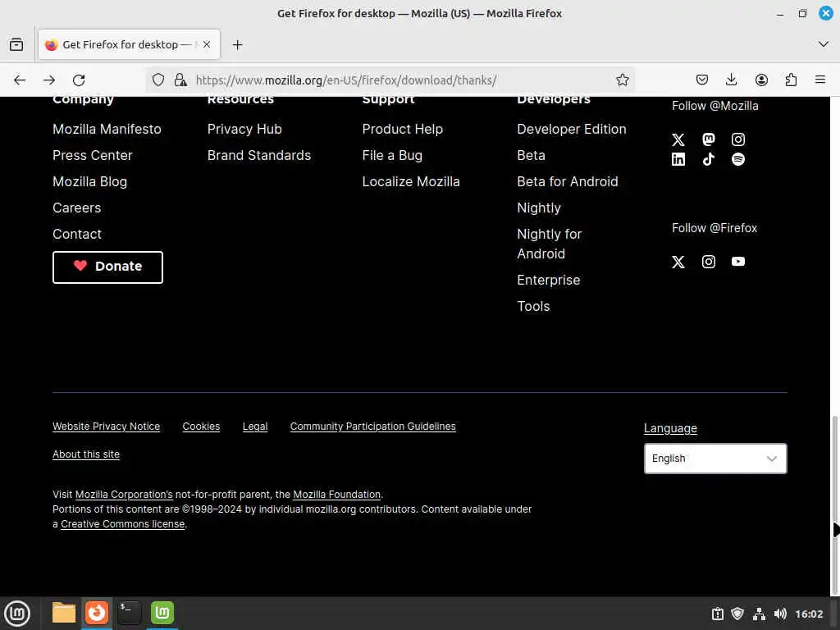The height and width of the screenshot is (630, 840).
Task: Open Mozilla's TikTok profile icon
Action: click(708, 159)
